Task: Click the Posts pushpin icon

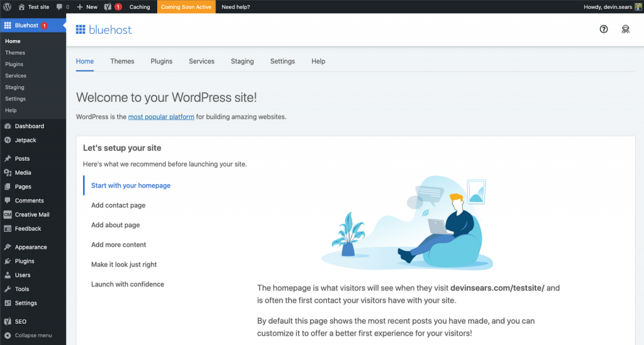Action: (8, 158)
